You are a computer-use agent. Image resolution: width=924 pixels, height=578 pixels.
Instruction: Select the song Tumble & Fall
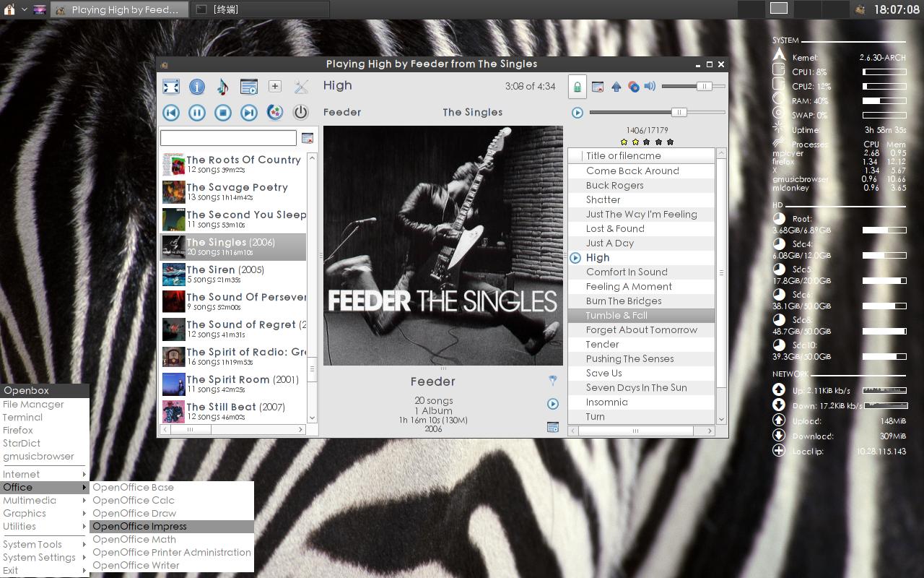click(x=641, y=315)
